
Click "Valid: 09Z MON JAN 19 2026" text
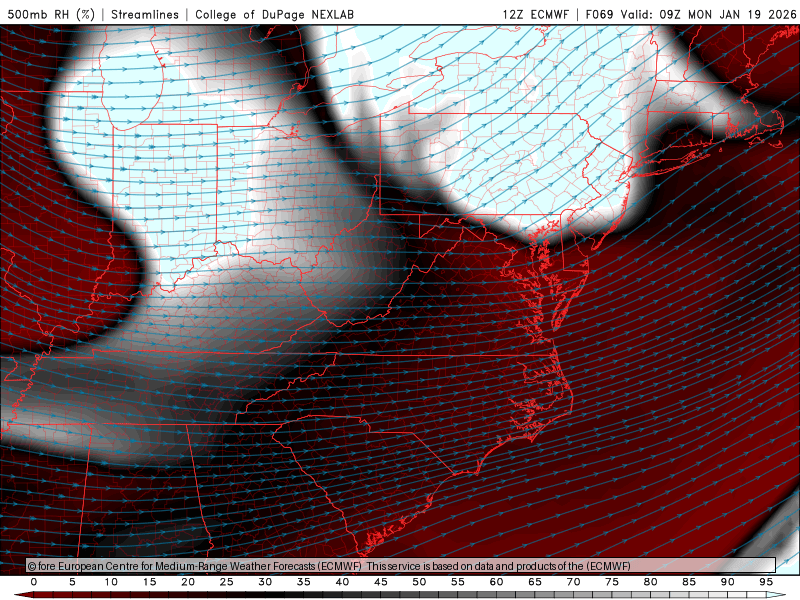[708, 14]
